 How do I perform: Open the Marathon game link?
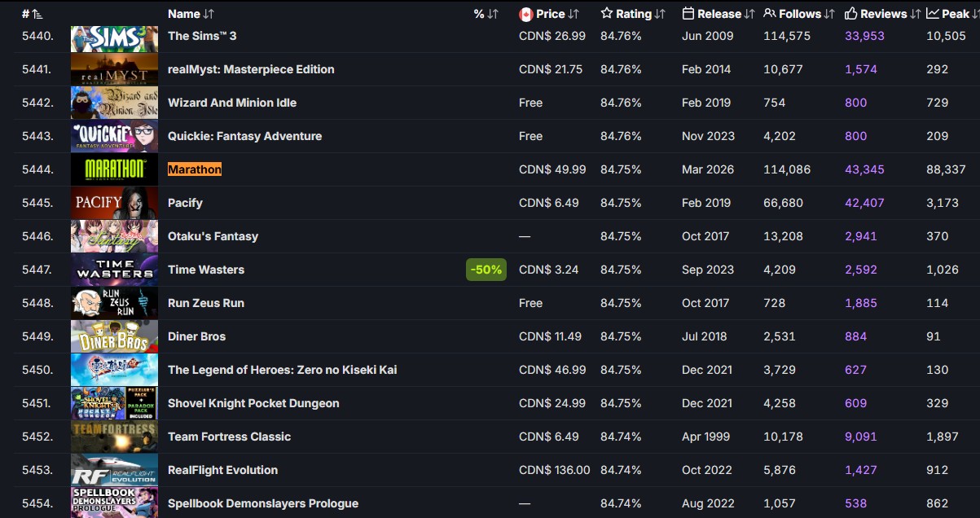tap(195, 169)
